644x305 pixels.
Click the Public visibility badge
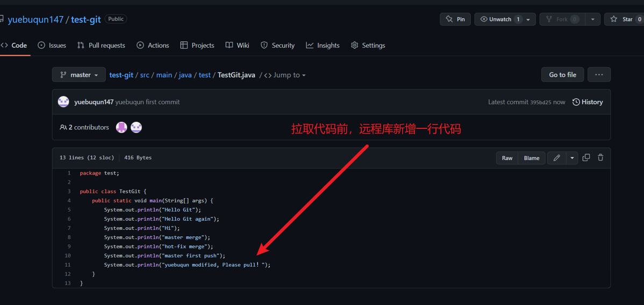click(x=116, y=19)
